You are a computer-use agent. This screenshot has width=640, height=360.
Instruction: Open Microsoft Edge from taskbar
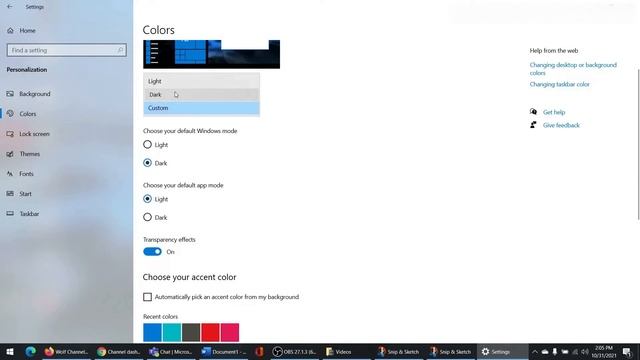30,351
